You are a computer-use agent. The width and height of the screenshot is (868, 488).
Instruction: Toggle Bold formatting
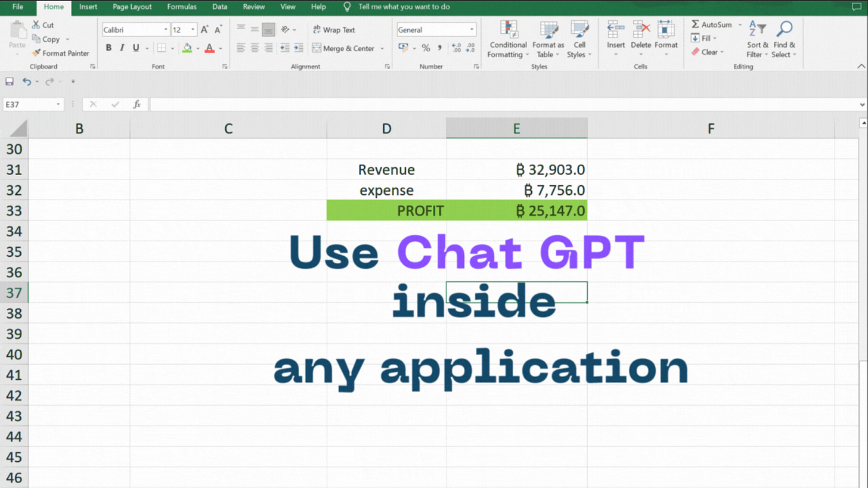[108, 48]
